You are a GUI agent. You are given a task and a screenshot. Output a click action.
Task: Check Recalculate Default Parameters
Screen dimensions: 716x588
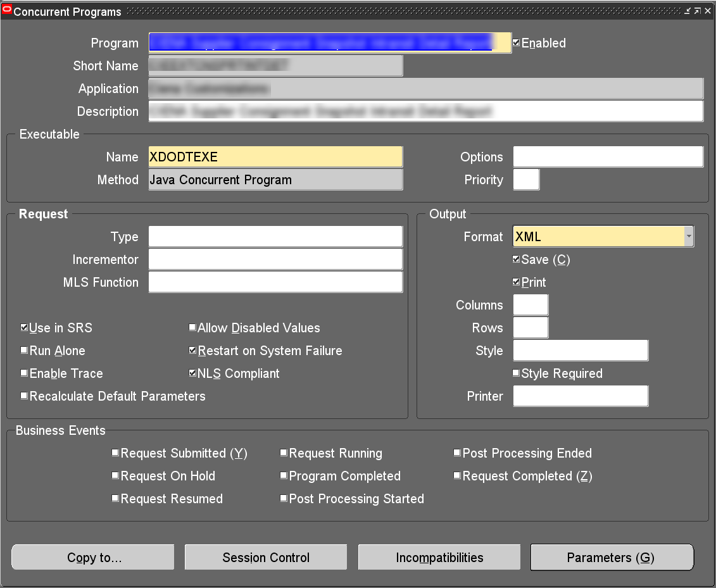coord(24,396)
